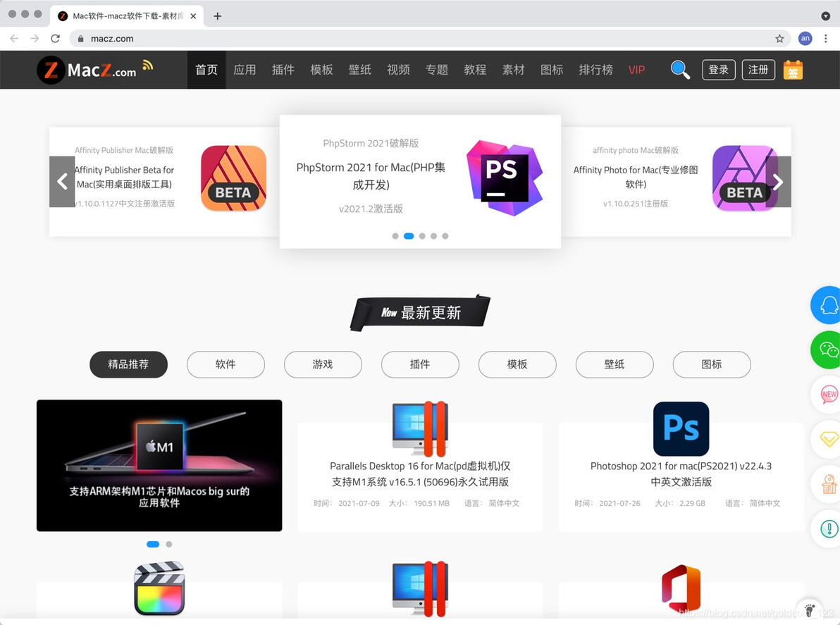Show previous carousel slide with left arrow
840x625 pixels.
tap(62, 182)
